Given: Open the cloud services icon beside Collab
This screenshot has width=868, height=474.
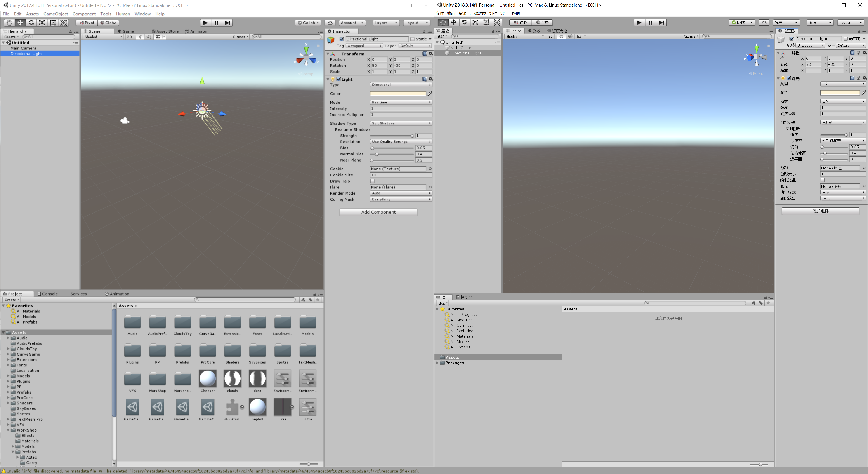Looking at the screenshot, I should 330,23.
